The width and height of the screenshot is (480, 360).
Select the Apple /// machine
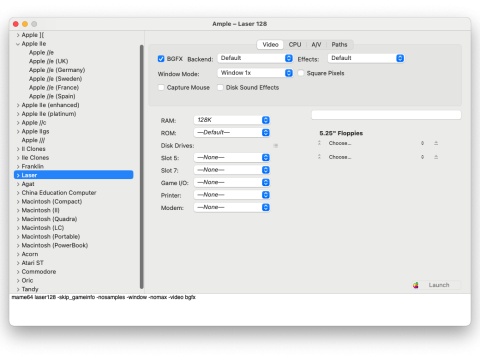click(33, 140)
